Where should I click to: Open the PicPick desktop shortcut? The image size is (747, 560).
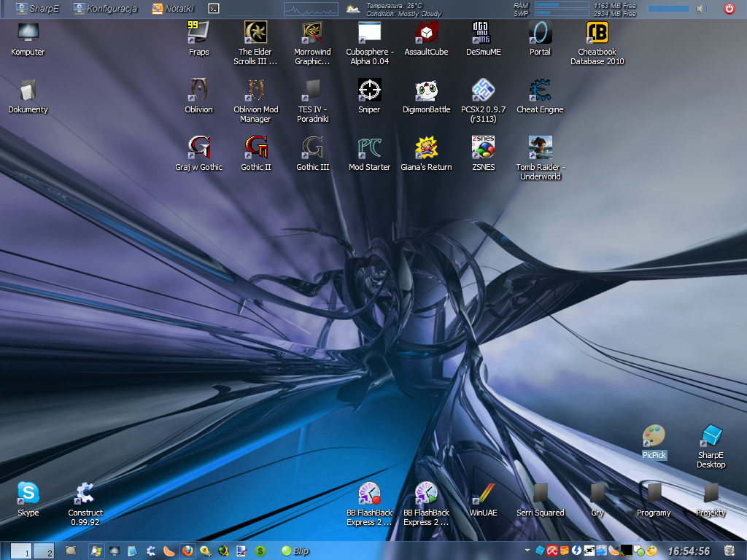[654, 438]
